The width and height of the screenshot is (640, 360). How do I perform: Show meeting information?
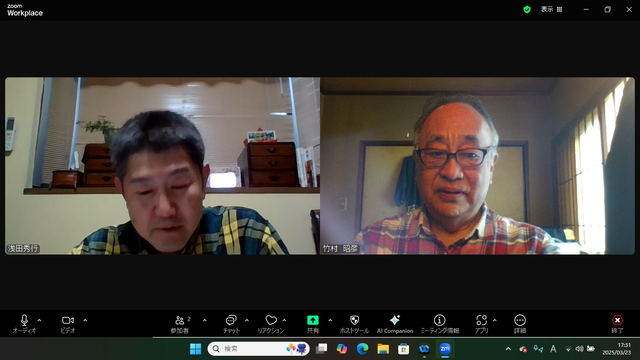tap(440, 324)
